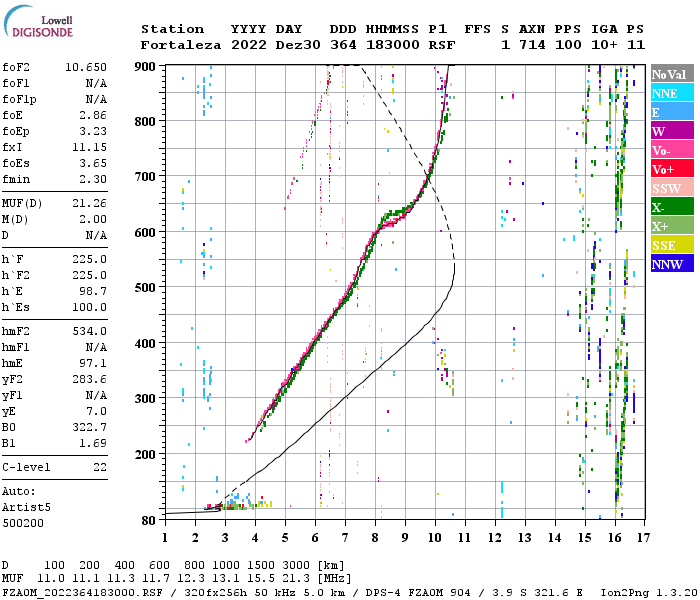The height and width of the screenshot is (600, 700).
Task: Click the AXN value 714
Action: click(x=532, y=45)
